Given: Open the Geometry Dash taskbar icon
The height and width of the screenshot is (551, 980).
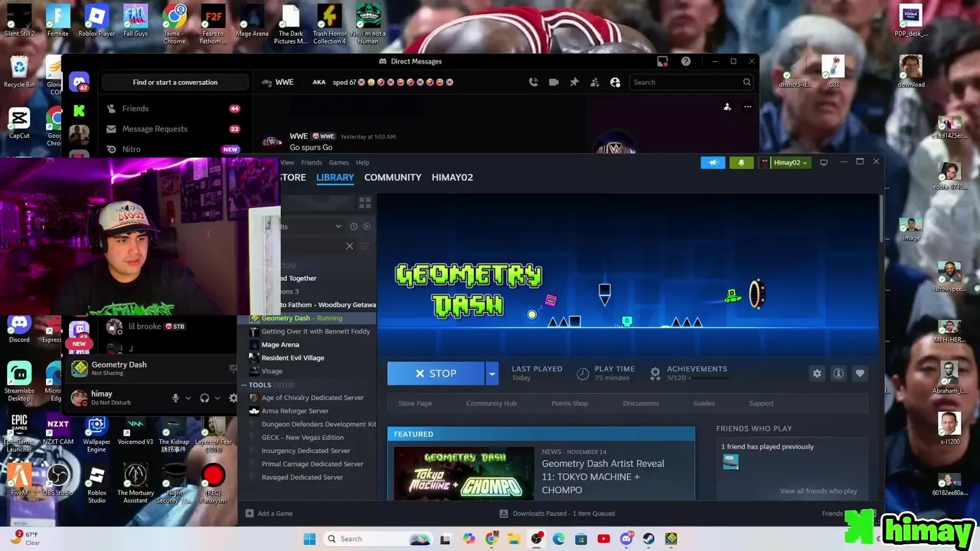Looking at the screenshot, I should click(x=671, y=539).
